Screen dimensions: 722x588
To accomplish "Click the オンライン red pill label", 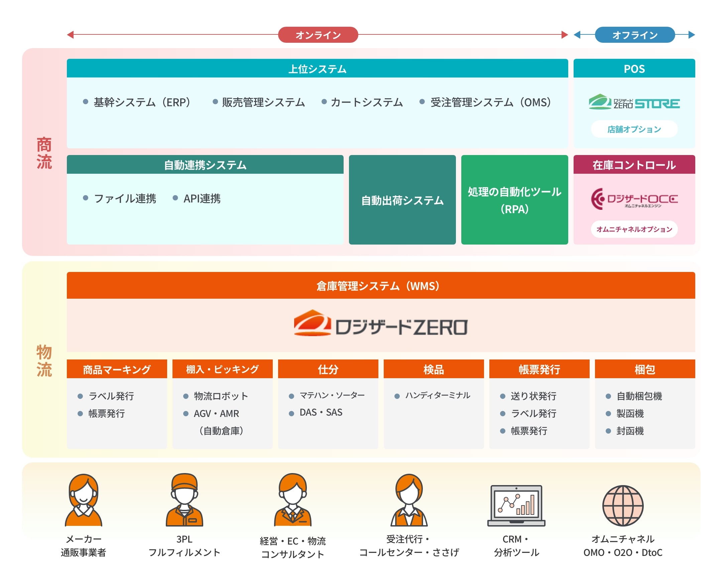I will 318,35.
